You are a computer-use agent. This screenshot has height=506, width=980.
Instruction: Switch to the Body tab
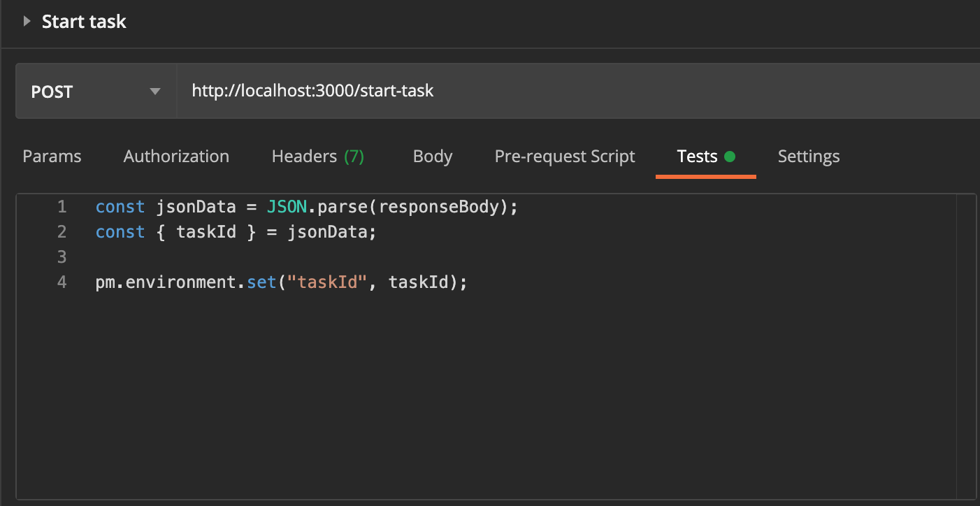tap(432, 156)
